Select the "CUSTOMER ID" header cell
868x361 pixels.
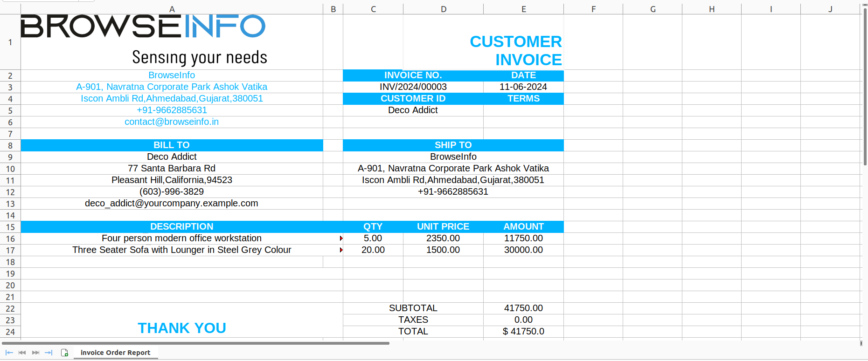[413, 99]
